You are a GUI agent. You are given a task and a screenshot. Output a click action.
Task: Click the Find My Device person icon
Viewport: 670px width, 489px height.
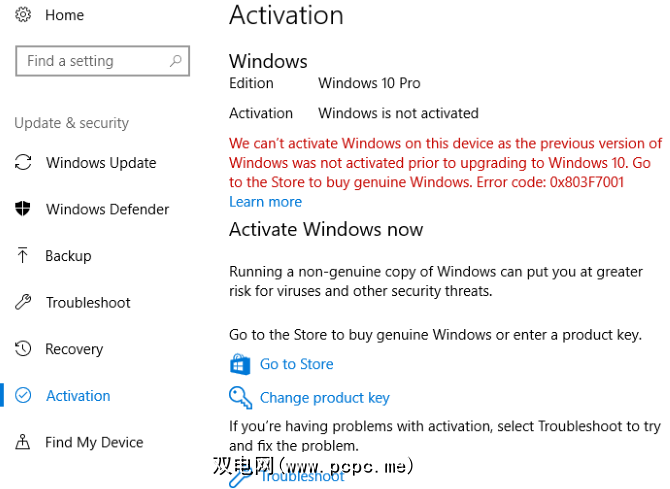(23, 442)
